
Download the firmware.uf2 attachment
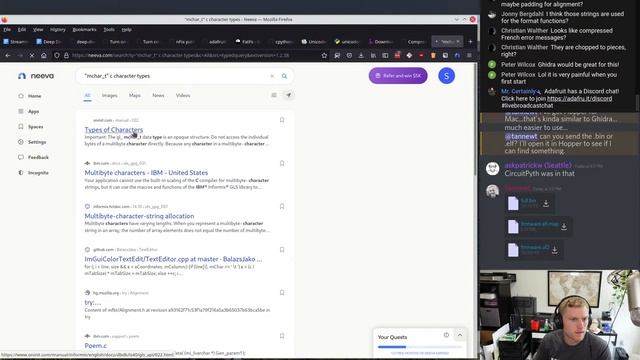click(555, 250)
